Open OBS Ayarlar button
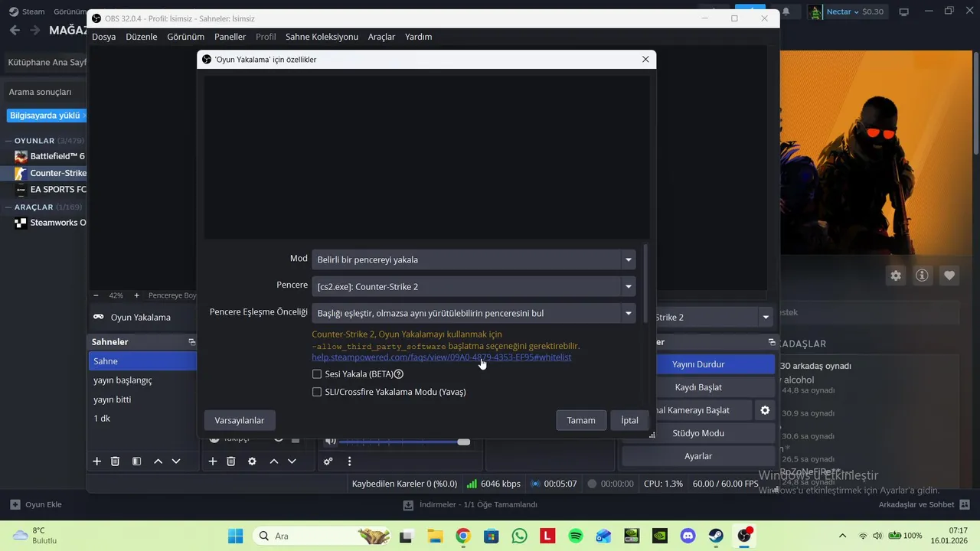 [698, 456]
